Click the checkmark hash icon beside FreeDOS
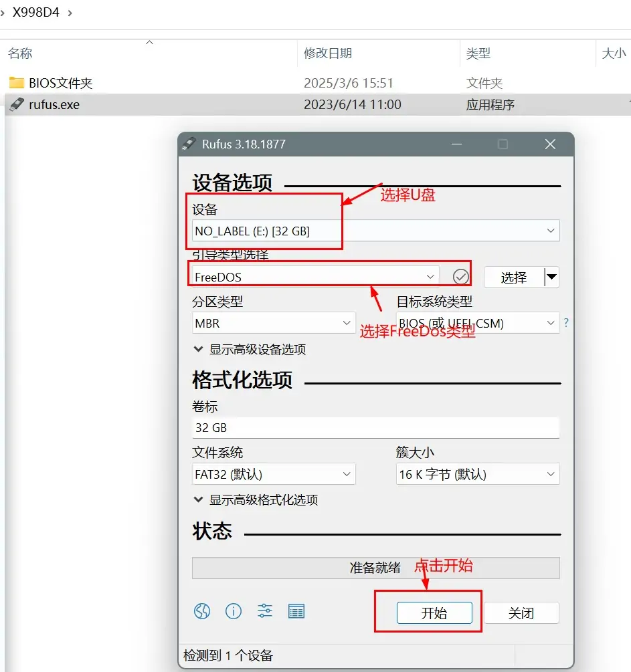This screenshot has width=631, height=672. (x=461, y=277)
